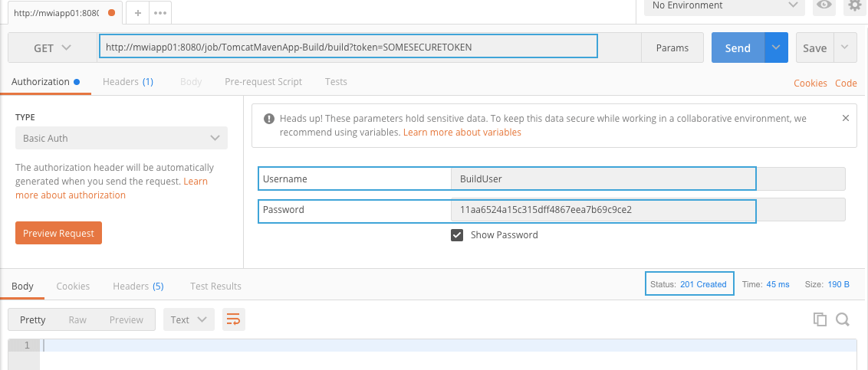
Task: Switch to request Headers (1) tab
Action: click(x=128, y=82)
